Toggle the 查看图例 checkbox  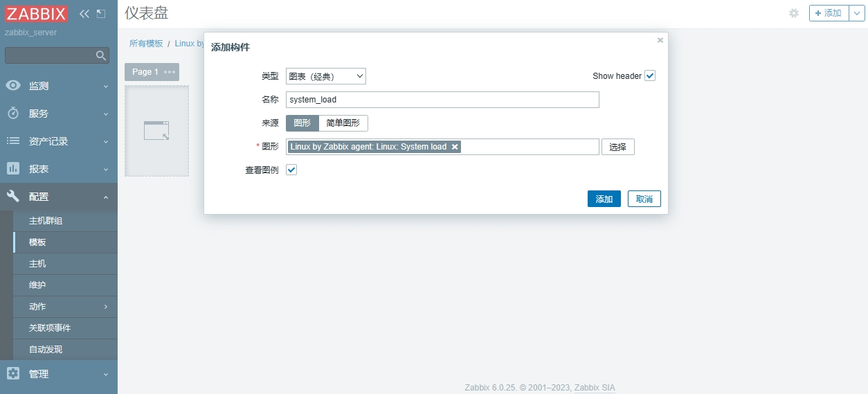291,170
